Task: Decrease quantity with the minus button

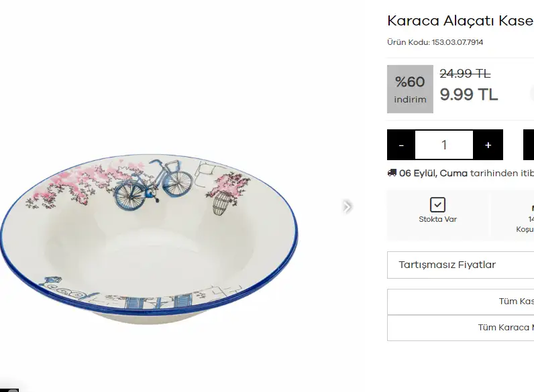Action: click(401, 145)
